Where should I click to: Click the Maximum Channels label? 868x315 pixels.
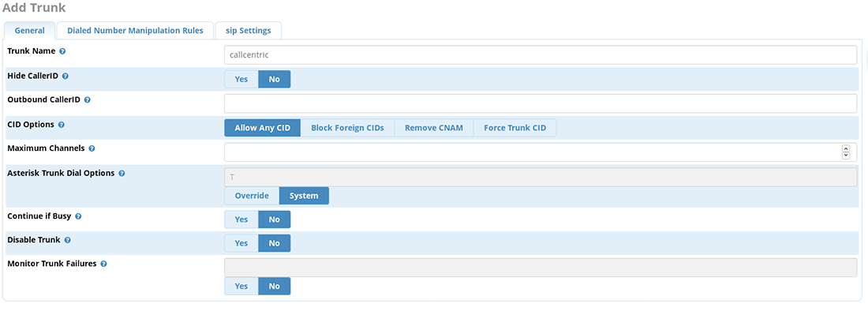(46, 149)
